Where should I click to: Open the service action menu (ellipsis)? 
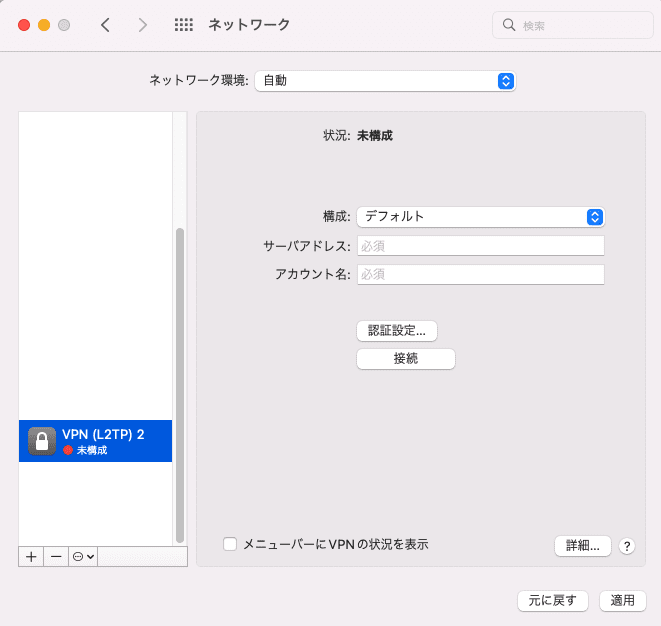pyautogui.click(x=83, y=557)
